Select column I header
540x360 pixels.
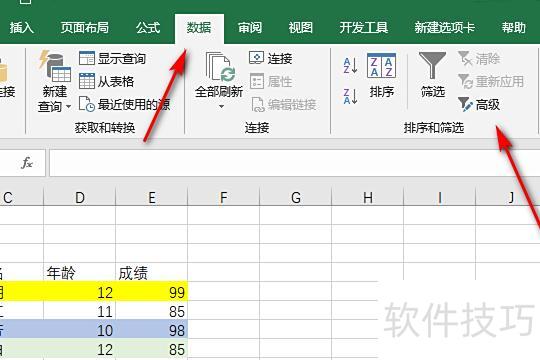(439, 198)
